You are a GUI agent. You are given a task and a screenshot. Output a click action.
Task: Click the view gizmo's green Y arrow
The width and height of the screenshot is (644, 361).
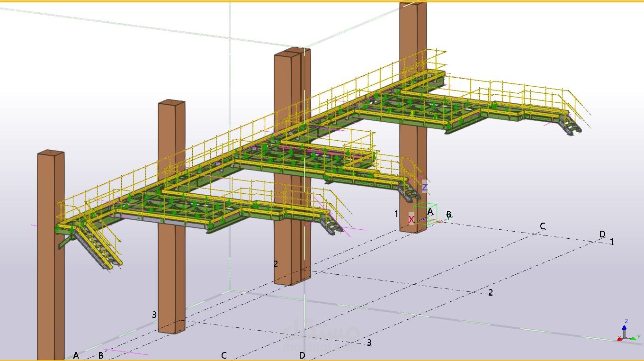coord(633,338)
